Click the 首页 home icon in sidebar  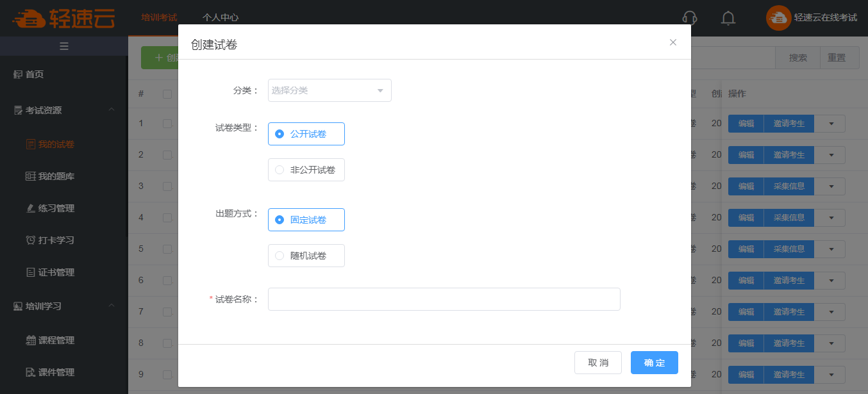[x=18, y=75]
